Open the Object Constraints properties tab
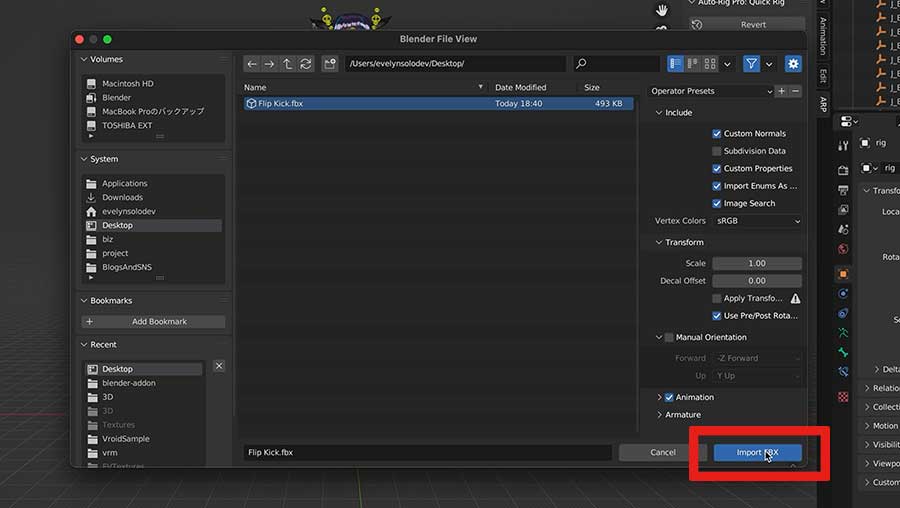This screenshot has height=508, width=900. (843, 313)
